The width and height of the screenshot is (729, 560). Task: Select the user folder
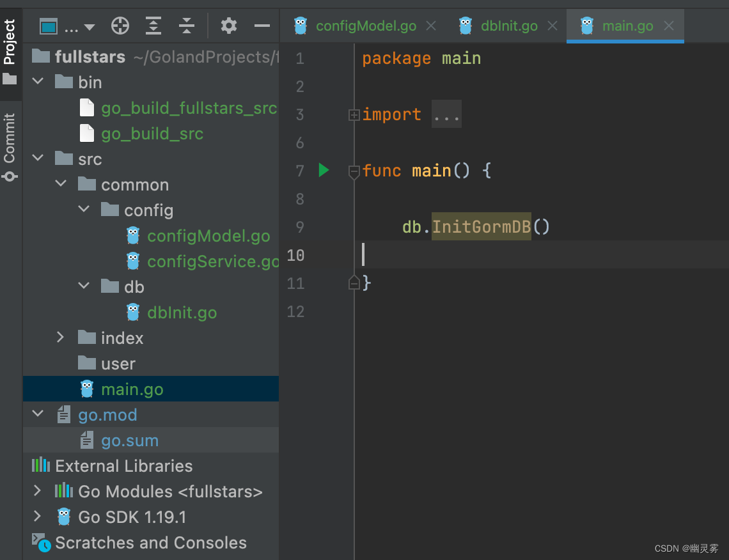[x=151, y=364]
